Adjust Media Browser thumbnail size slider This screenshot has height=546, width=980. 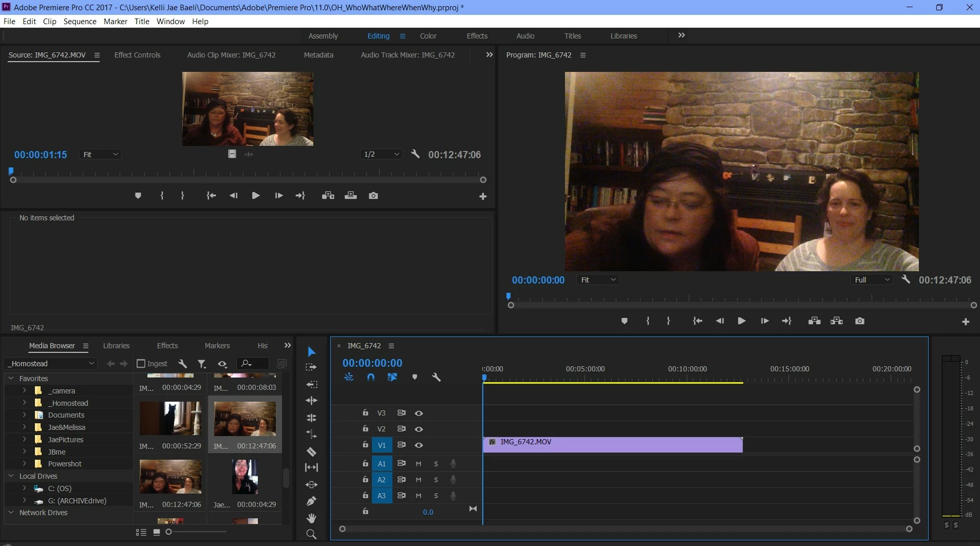pos(168,532)
